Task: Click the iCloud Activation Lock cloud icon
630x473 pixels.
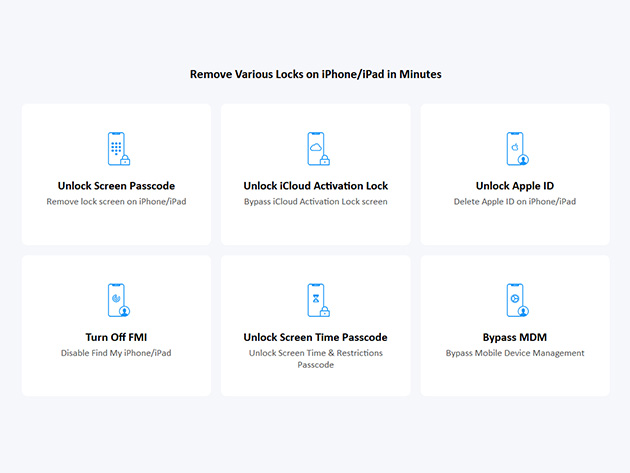Action: point(318,149)
